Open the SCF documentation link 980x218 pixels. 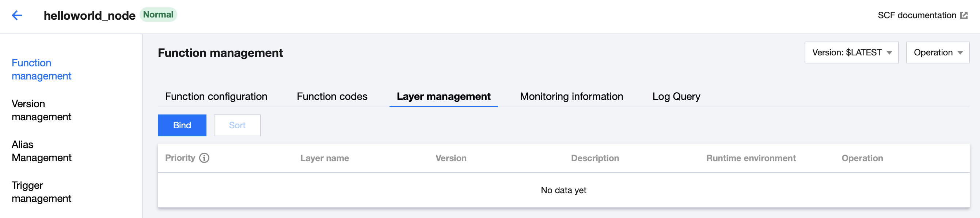click(916, 15)
